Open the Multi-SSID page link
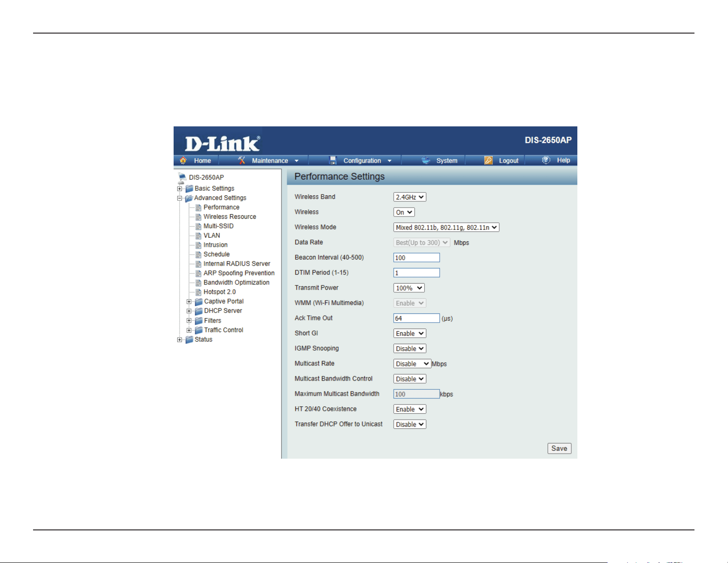Screen dimensions: 728x563 219,226
